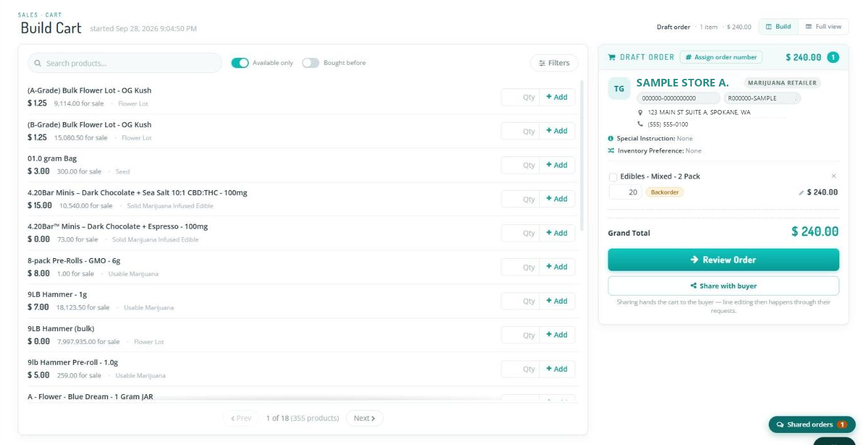Open the Filters panel
Image resolution: width=868 pixels, height=445 pixels.
tap(554, 63)
